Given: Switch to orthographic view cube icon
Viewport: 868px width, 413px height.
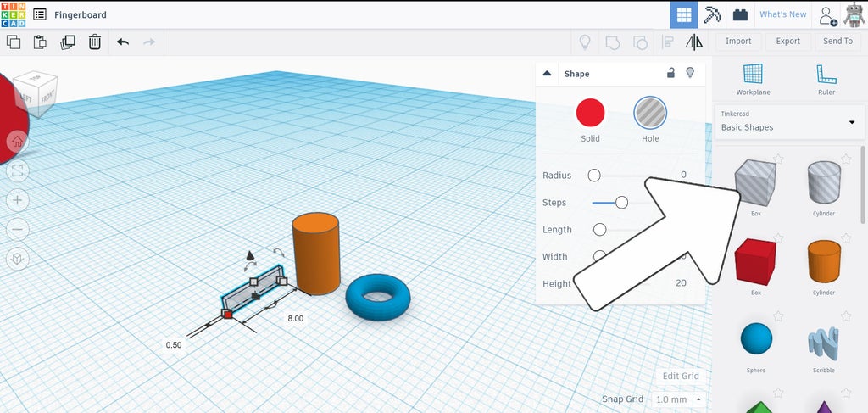Looking at the screenshot, I should coord(17,259).
